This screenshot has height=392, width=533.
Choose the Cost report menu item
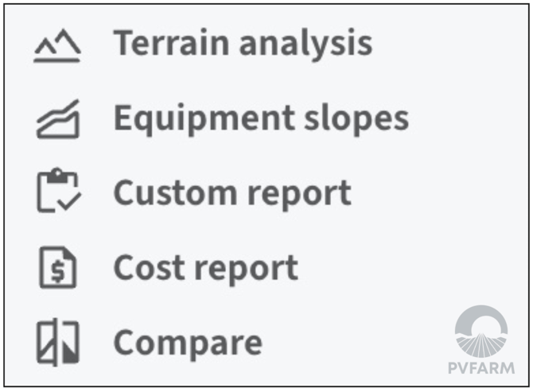[206, 268]
